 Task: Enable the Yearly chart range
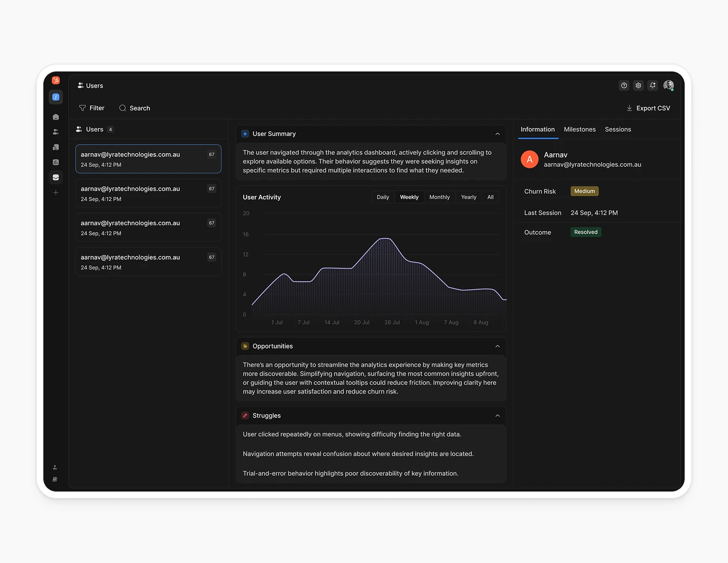pyautogui.click(x=468, y=197)
